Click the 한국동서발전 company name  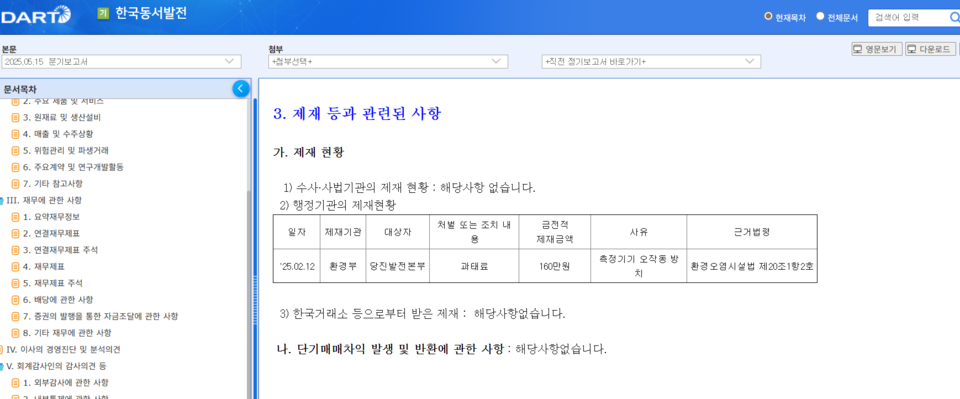pos(151,13)
